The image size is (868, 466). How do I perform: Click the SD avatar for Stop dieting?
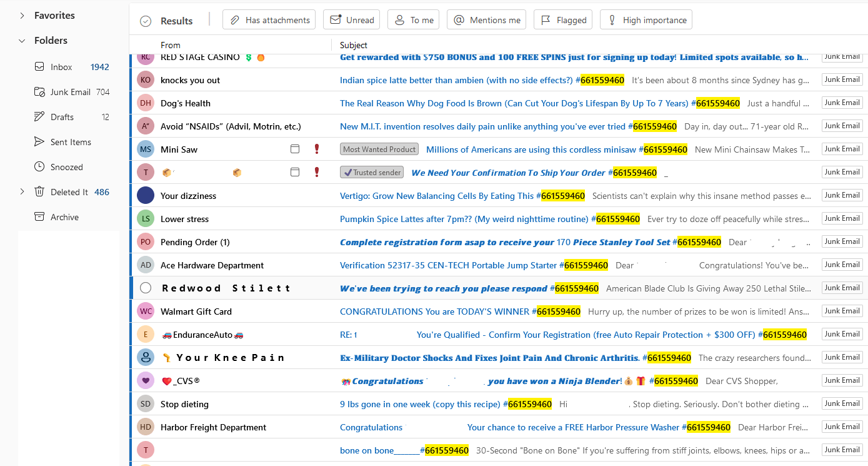click(146, 404)
